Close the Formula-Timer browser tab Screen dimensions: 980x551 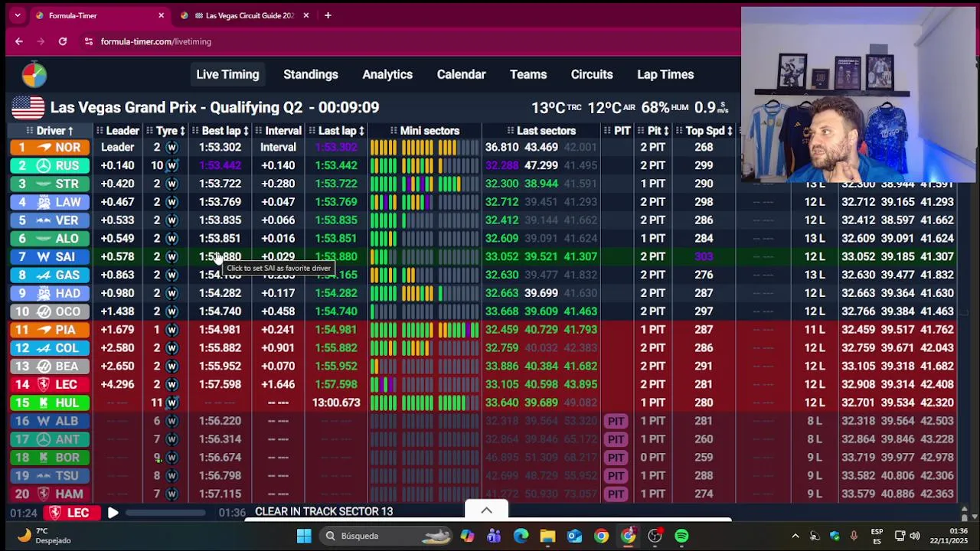tap(161, 15)
